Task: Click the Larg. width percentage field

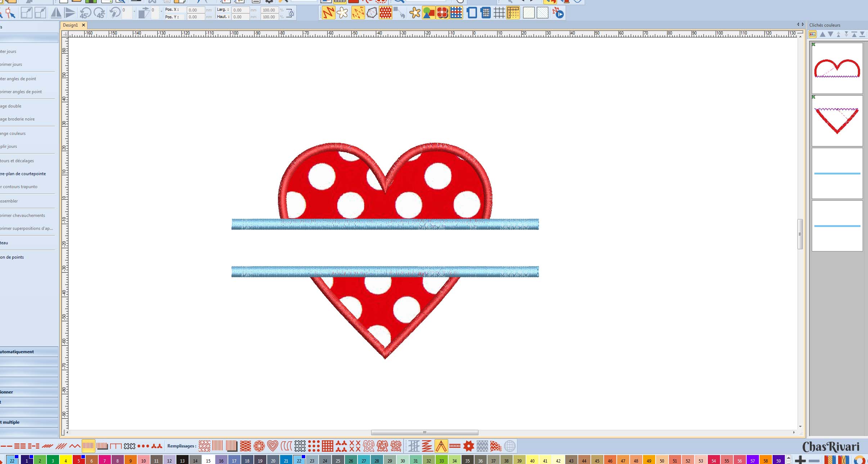Action: click(x=269, y=10)
